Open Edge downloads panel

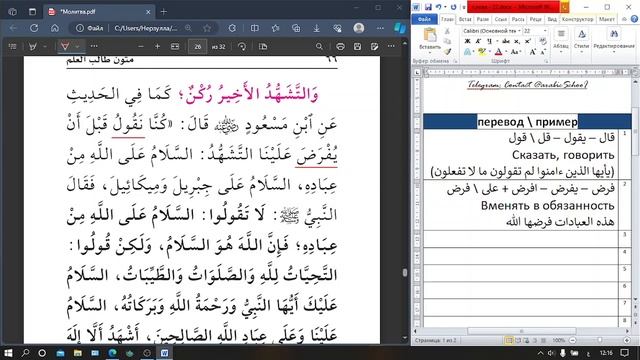[317, 28]
